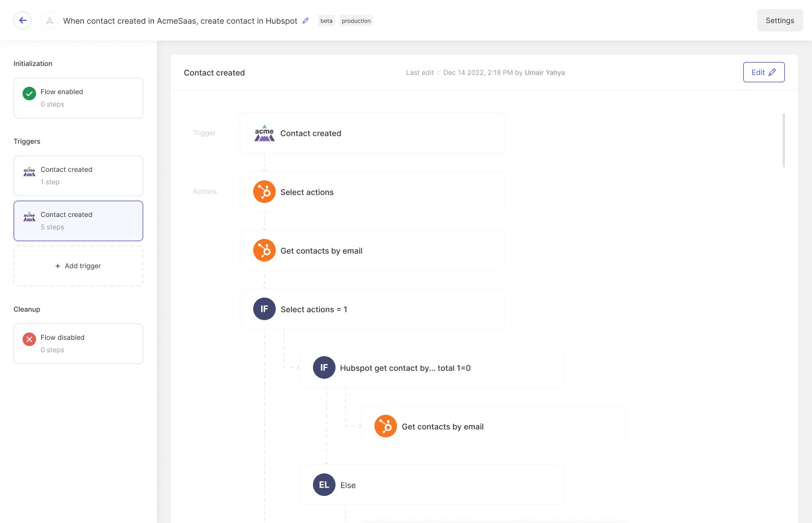This screenshot has height=523, width=812.
Task: Click HubSpot icon on nested Get contacts by email
Action: 386,426
